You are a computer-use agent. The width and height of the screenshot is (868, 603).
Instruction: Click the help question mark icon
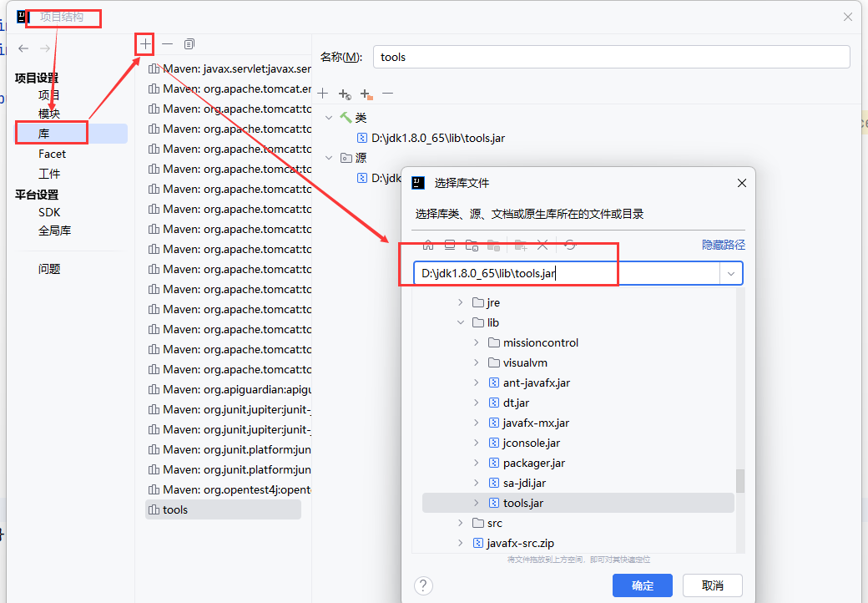point(424,585)
